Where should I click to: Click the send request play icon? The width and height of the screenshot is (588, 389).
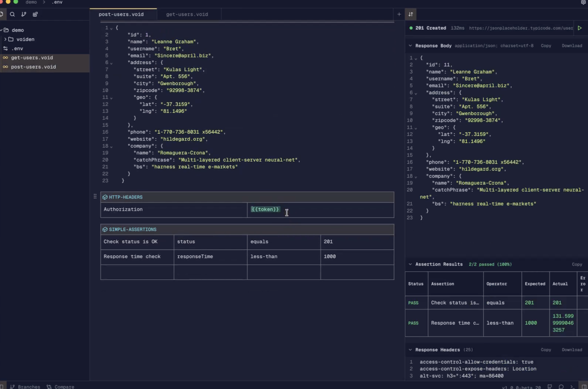click(x=580, y=28)
